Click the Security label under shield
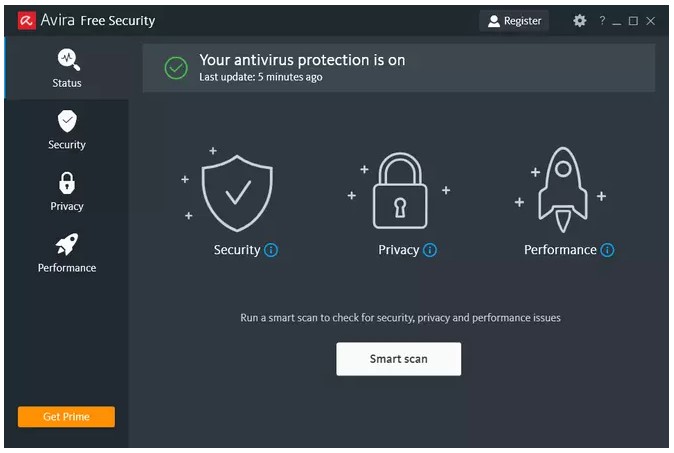The height and width of the screenshot is (453, 674). pyautogui.click(x=237, y=250)
